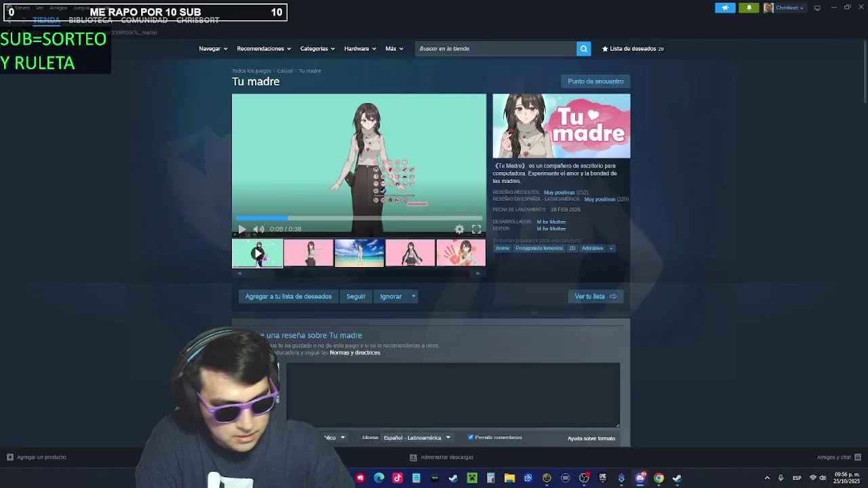Open the Biblioteca tab
Viewport: 868px width, 488px height.
90,20
